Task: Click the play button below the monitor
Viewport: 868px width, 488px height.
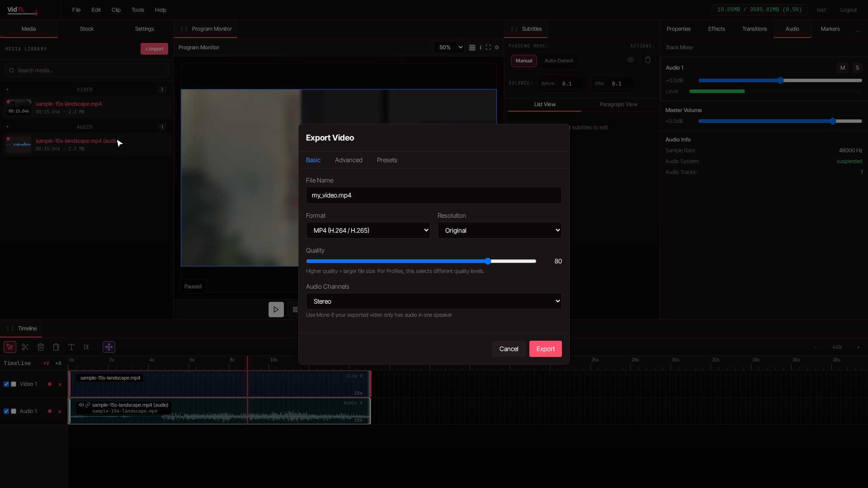Action: click(x=276, y=310)
